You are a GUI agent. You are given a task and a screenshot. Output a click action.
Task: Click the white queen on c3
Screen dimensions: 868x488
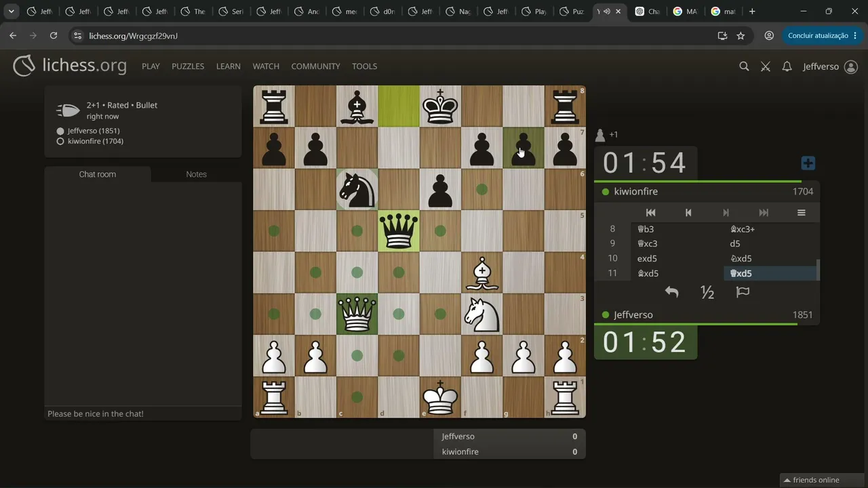click(x=357, y=314)
